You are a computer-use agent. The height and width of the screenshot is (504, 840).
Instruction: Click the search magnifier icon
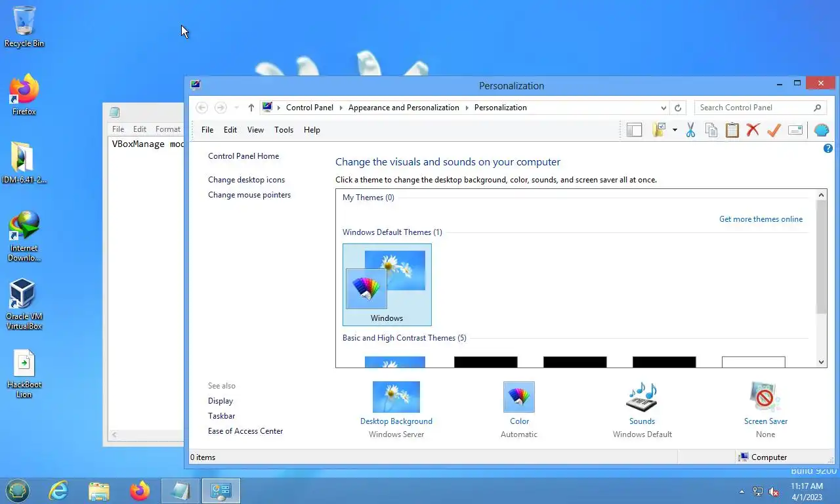point(817,108)
